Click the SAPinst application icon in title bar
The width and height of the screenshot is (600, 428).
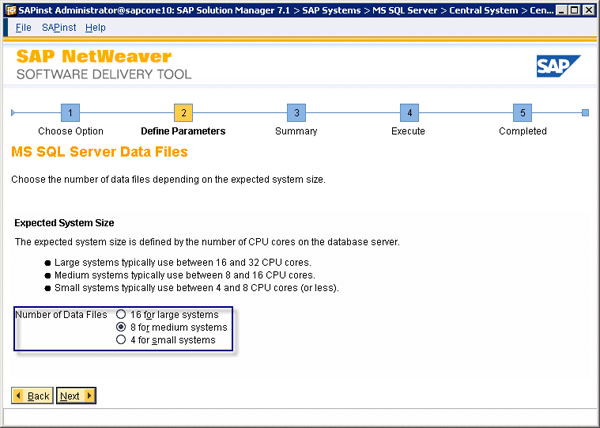[9, 9]
